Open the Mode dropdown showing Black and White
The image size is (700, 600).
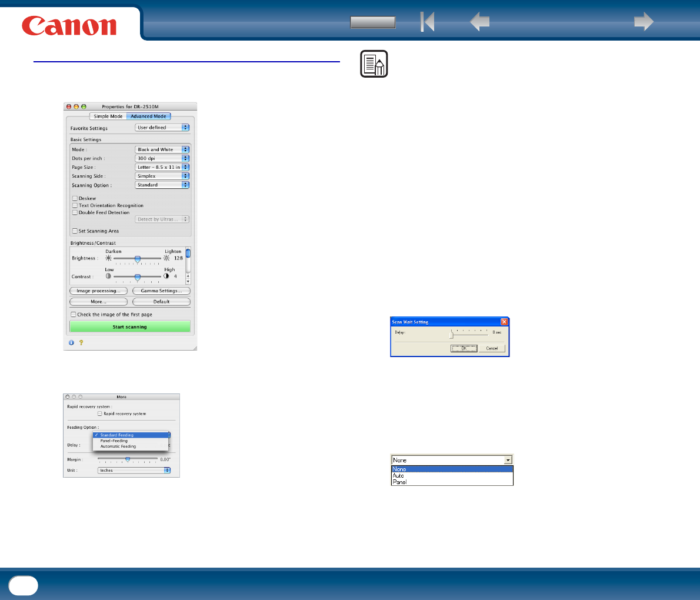point(162,149)
